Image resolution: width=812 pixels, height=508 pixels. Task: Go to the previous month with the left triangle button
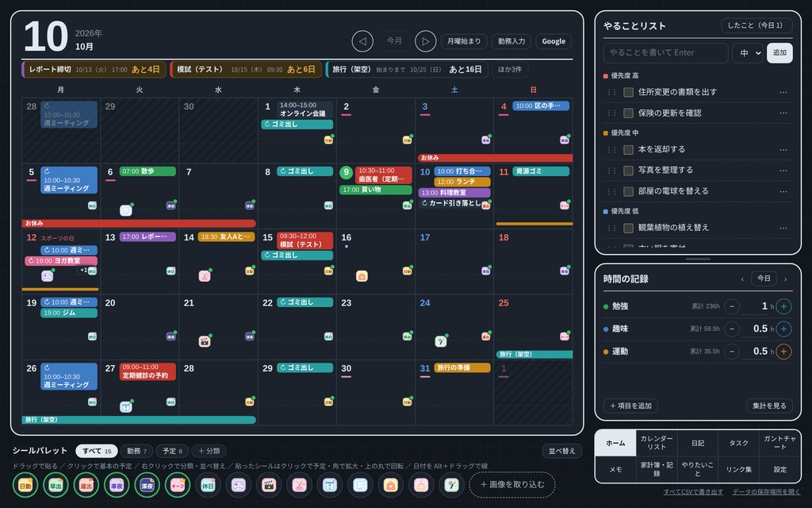point(362,41)
